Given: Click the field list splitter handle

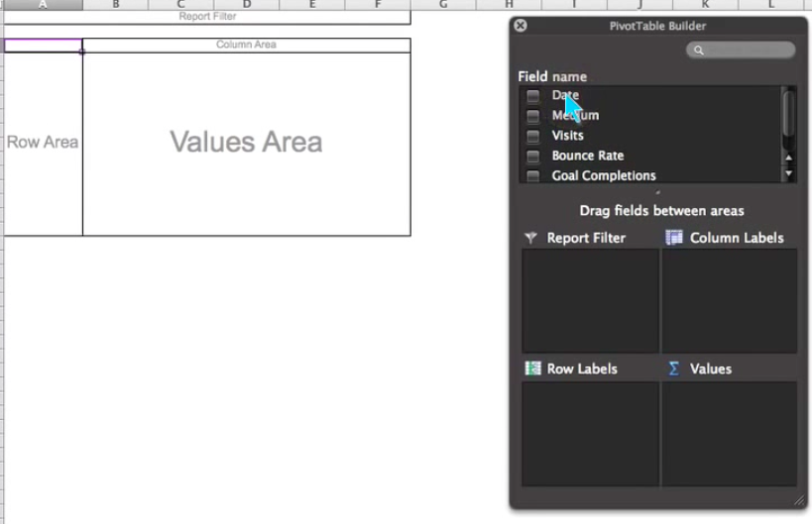Looking at the screenshot, I should point(658,192).
